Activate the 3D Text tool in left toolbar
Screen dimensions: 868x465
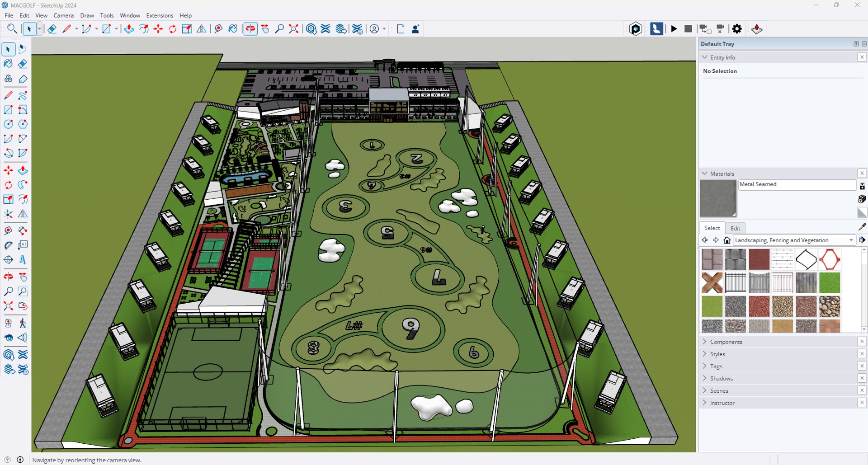pyautogui.click(x=23, y=260)
